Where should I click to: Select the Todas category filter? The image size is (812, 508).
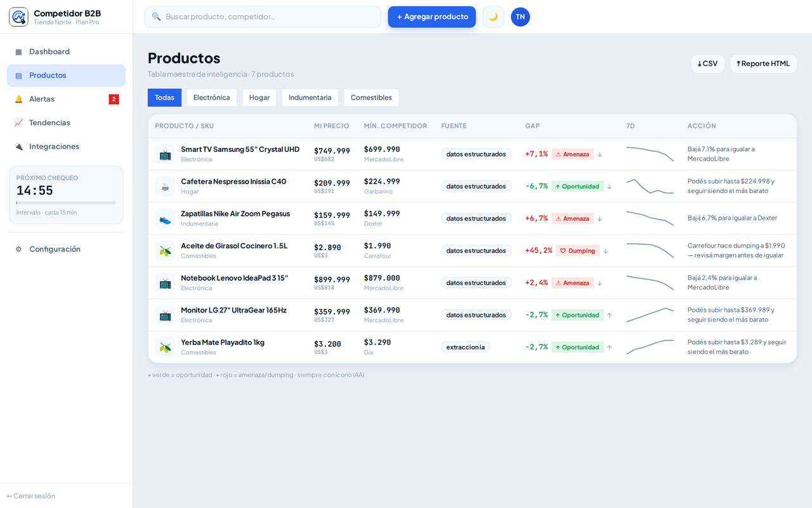tap(164, 98)
